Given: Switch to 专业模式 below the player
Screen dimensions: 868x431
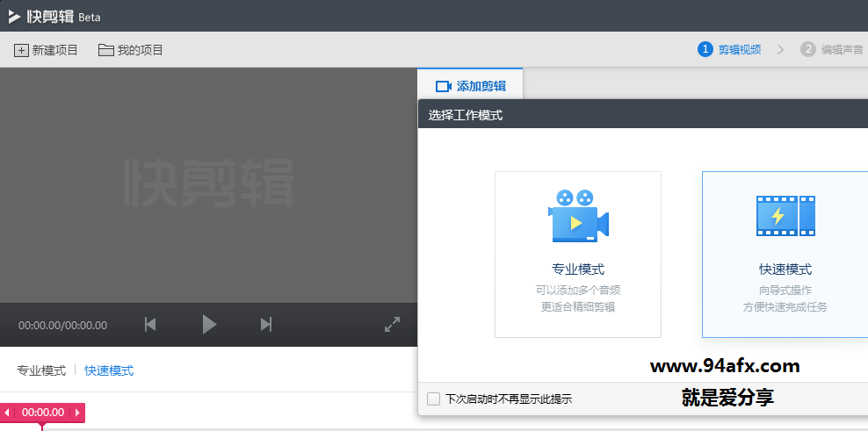Looking at the screenshot, I should [x=41, y=370].
